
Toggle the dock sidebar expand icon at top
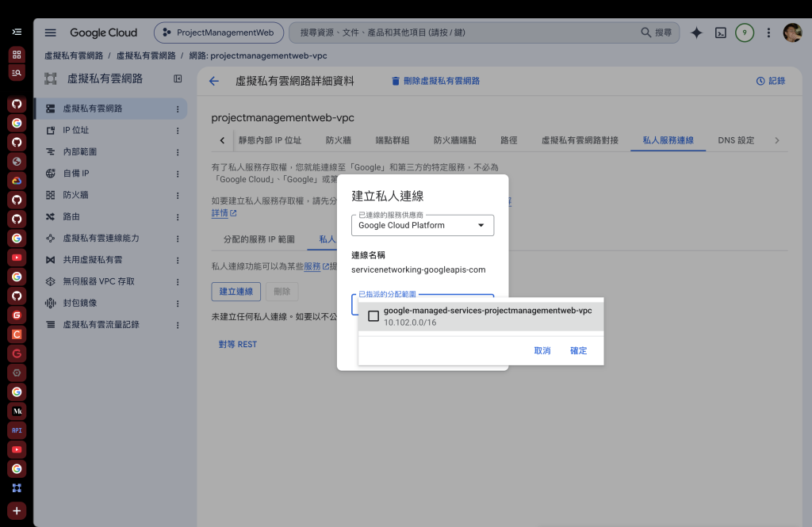click(17, 32)
